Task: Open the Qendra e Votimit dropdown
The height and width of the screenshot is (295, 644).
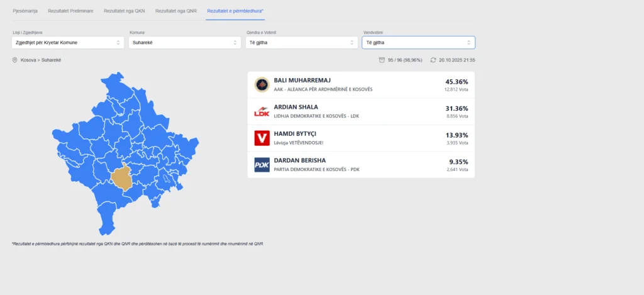Action: (301, 43)
